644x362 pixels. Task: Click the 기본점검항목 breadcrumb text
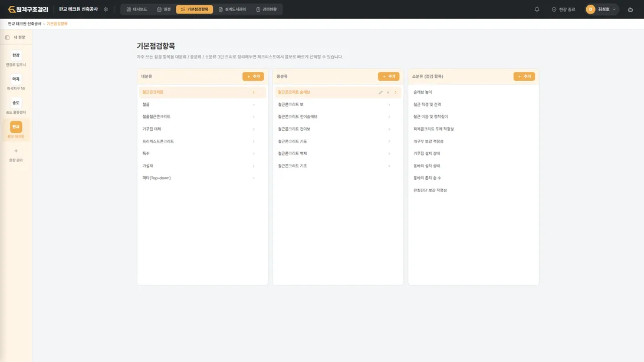pyautogui.click(x=57, y=24)
